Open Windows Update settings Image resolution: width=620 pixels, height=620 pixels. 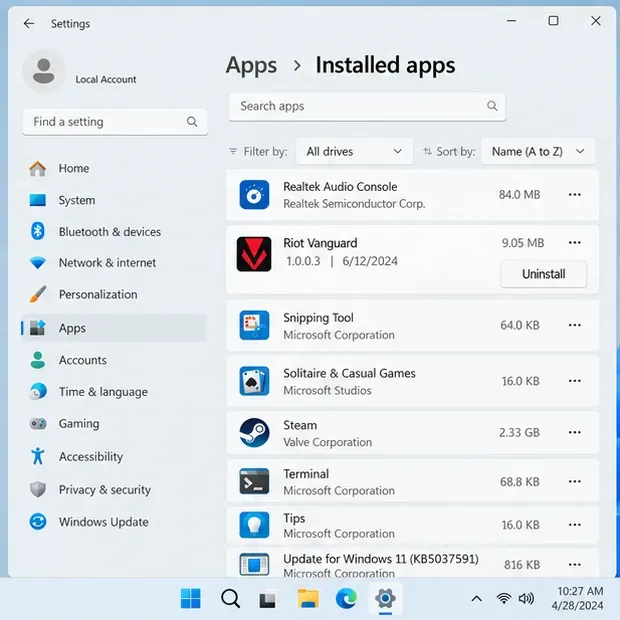pos(113,522)
